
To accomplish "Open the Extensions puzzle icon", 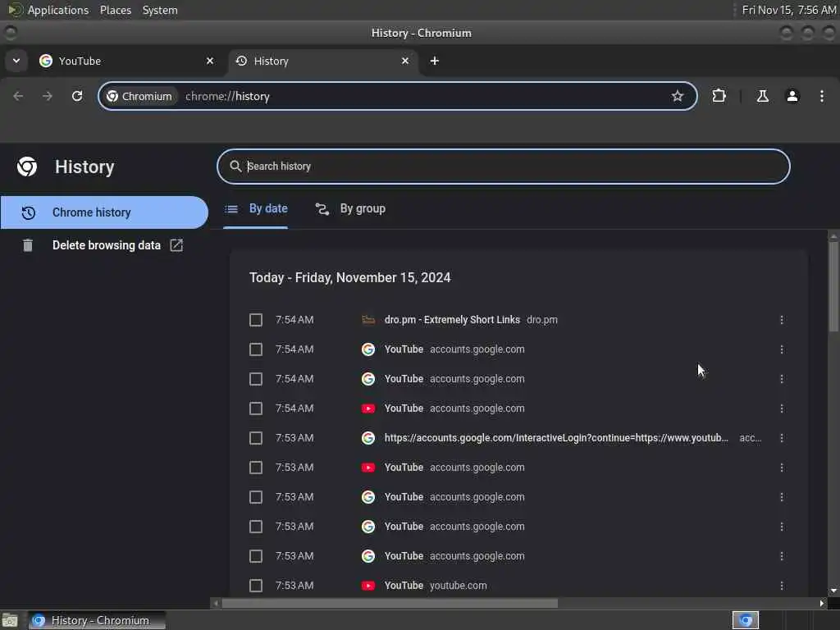I will click(x=719, y=96).
